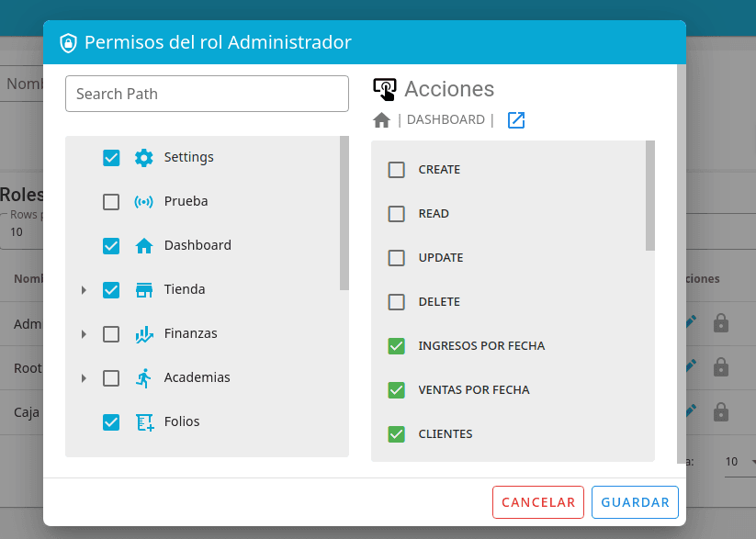Click the Dashboard house icon in tree
This screenshot has width=756, height=539.
[x=143, y=246]
